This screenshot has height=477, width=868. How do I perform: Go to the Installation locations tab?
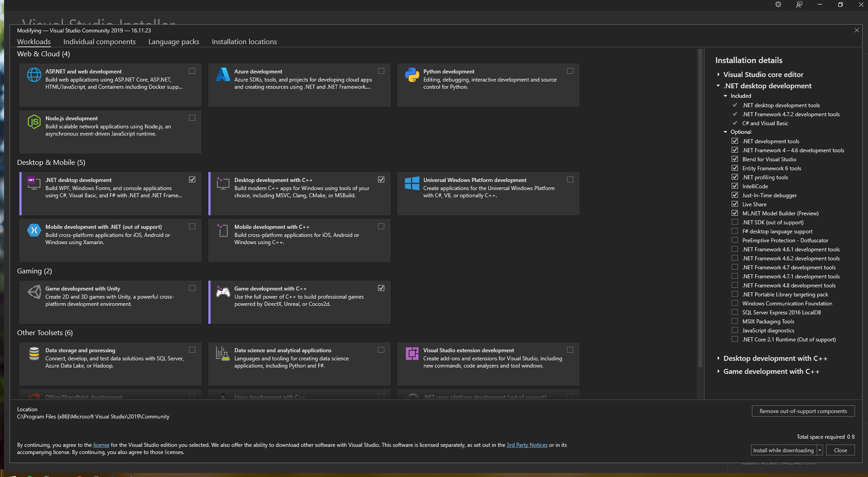coord(244,41)
